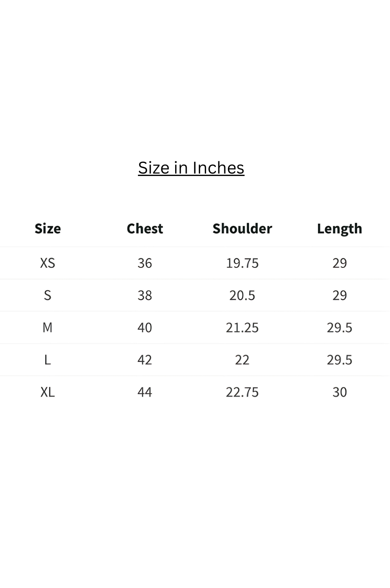Select the S size row label
This screenshot has height=588, width=390.
point(48,295)
